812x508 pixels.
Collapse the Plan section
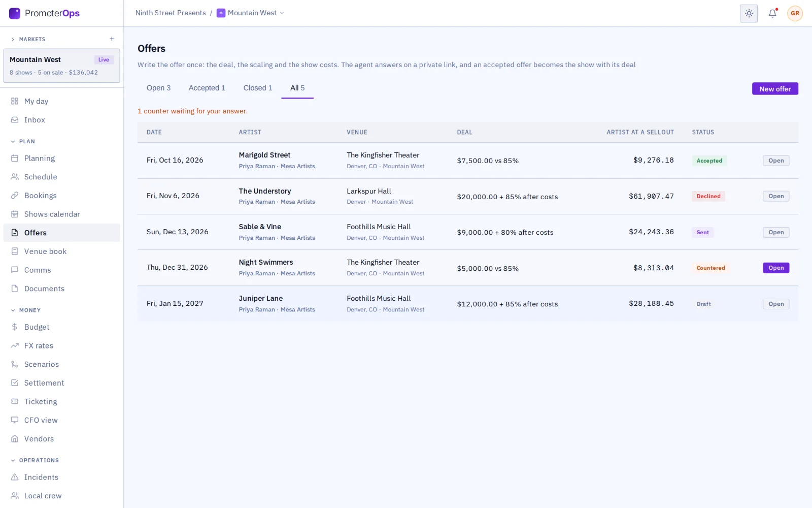pyautogui.click(x=23, y=141)
